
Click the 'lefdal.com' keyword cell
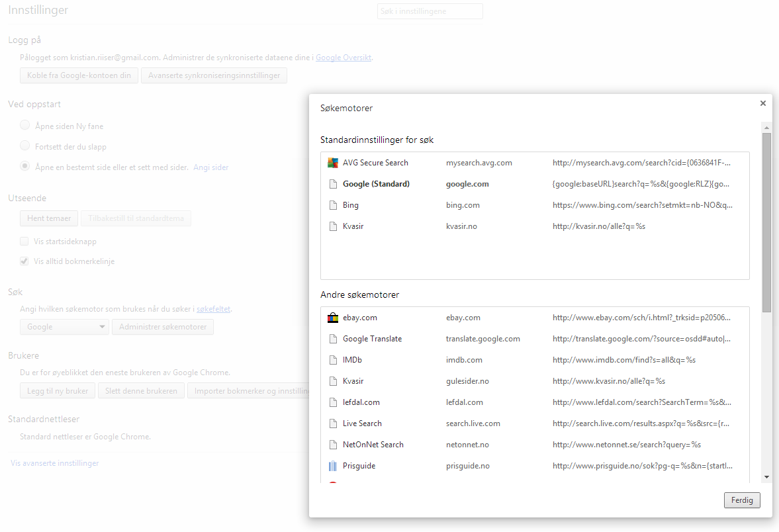click(x=465, y=402)
